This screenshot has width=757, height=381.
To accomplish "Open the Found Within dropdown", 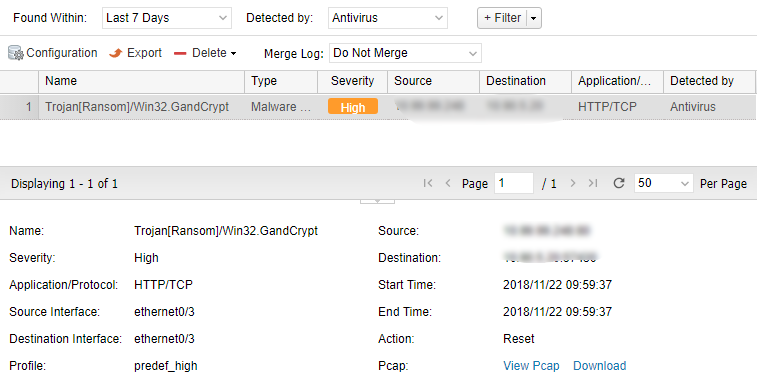I will coord(167,18).
